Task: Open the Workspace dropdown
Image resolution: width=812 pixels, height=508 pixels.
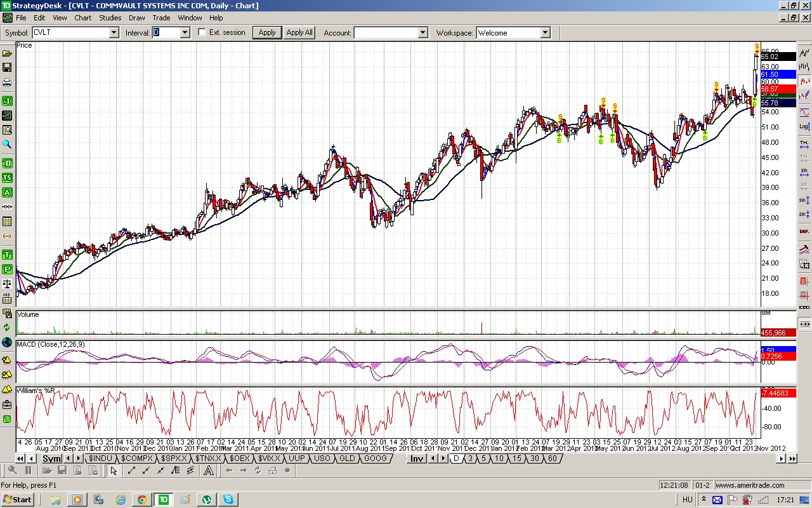Action: pos(546,32)
